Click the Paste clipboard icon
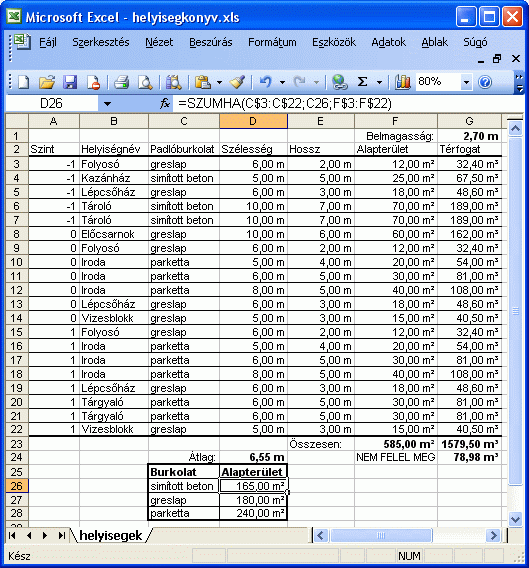Screen dimensions: 529x568 tap(203, 82)
